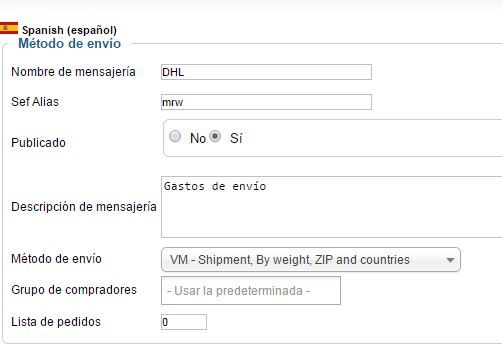Open the Método de envío dropdown arrow
This screenshot has height=362, width=502.
[450, 260]
